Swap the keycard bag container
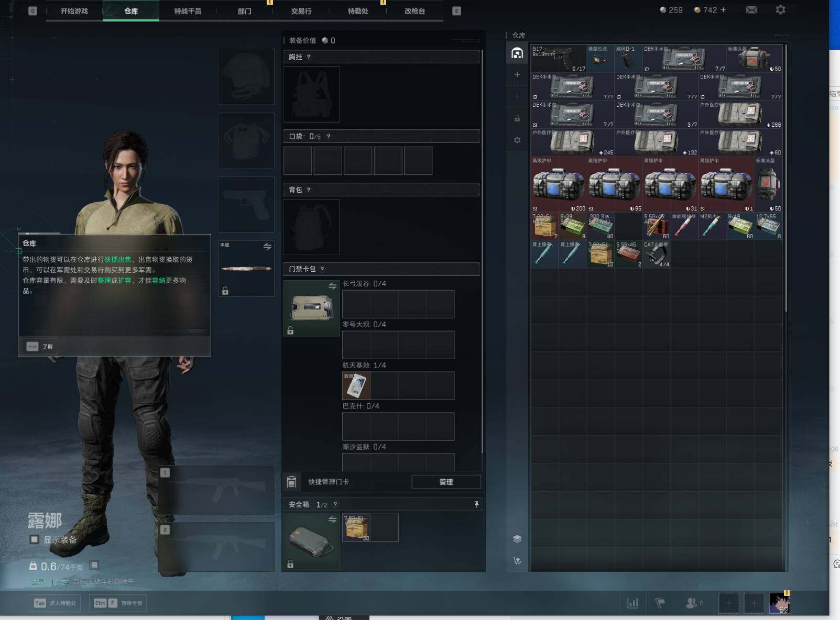840x620 pixels. [x=332, y=286]
